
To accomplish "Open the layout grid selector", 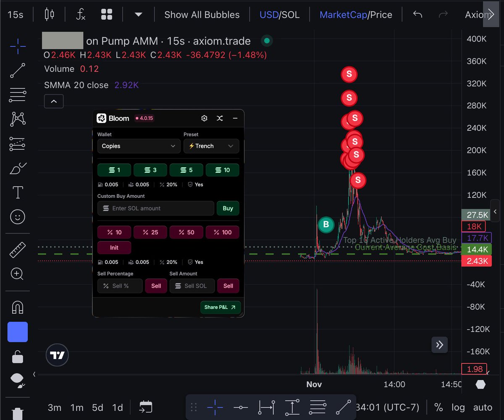I will click(107, 14).
